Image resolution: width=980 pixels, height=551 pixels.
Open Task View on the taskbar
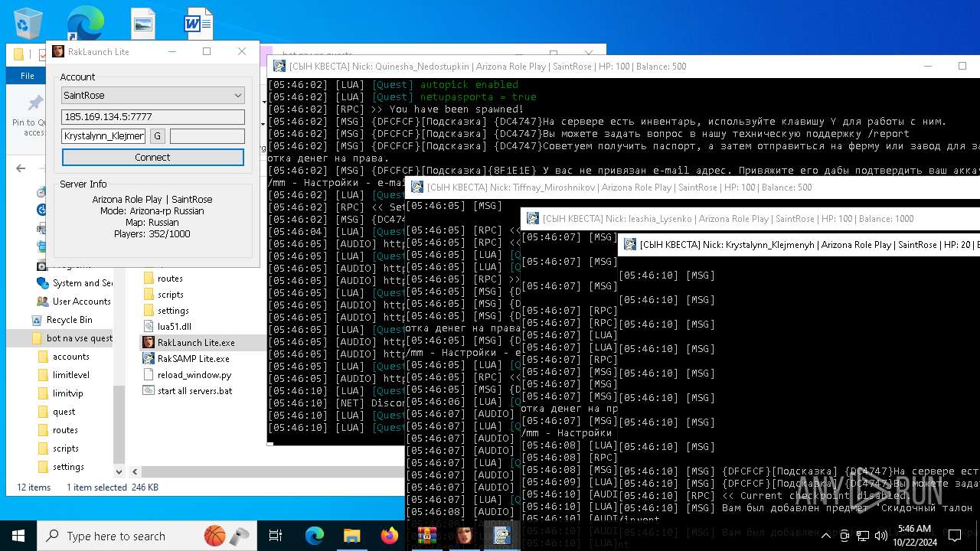(276, 536)
